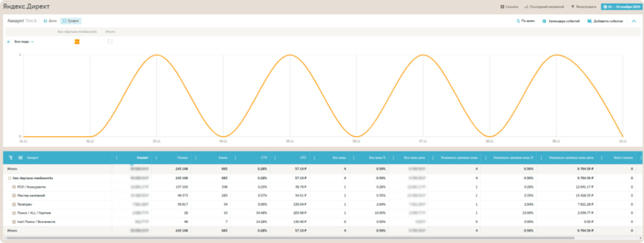The height and width of the screenshot is (243, 644).
Task: Click faw-daynava-mediaworks legend label above chart
Action: pyautogui.click(x=77, y=31)
